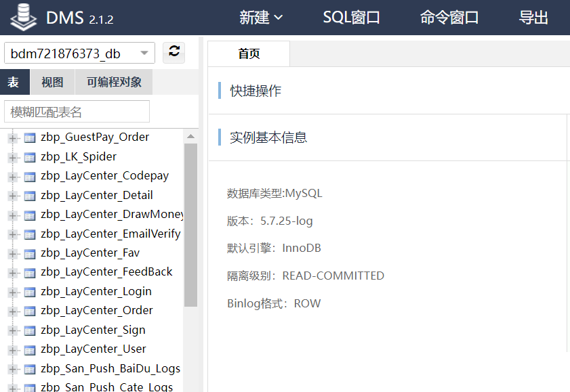Select the zbp_LayCenter_FeedBack table
This screenshot has width=570, height=392.
point(106,272)
